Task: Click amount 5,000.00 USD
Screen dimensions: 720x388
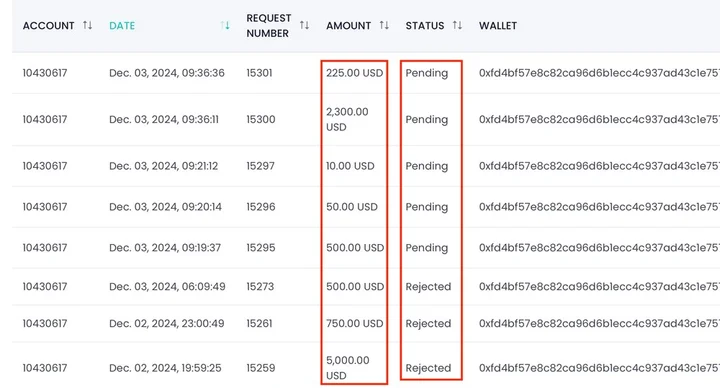Action: click(348, 368)
